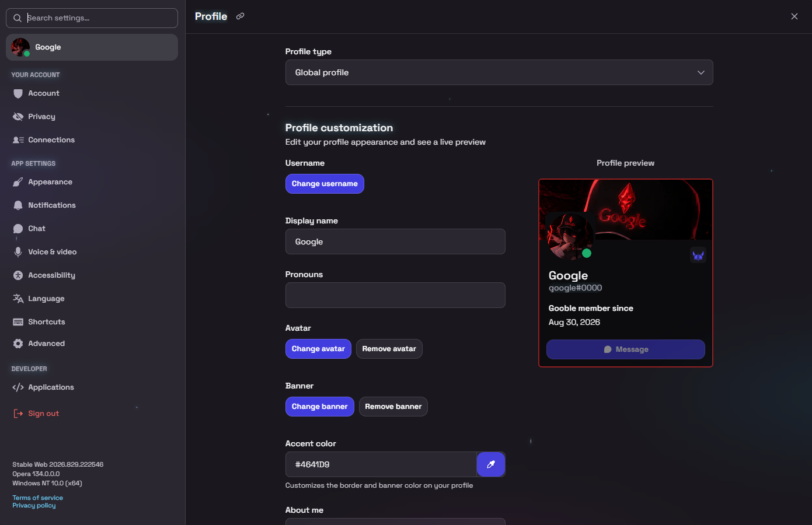
Task: Open Account settings
Action: 92,93
